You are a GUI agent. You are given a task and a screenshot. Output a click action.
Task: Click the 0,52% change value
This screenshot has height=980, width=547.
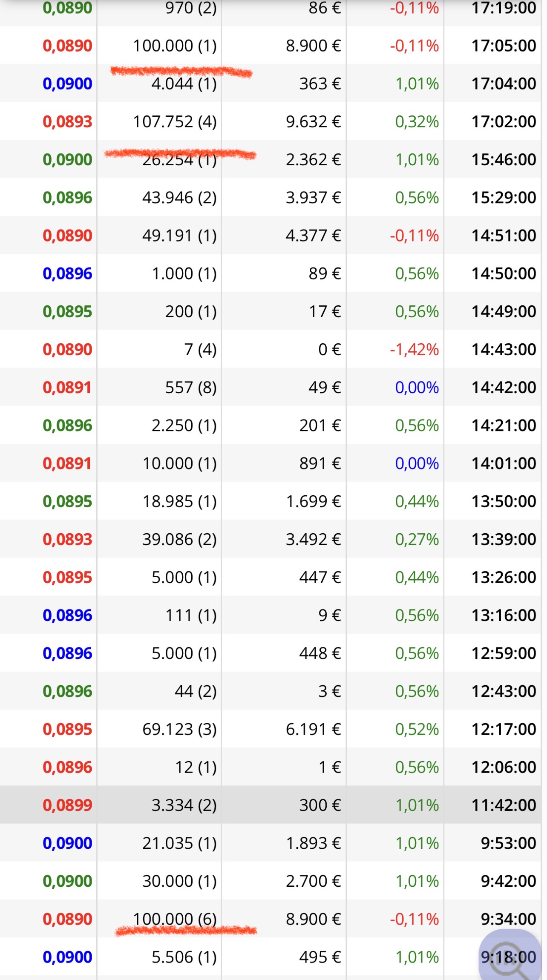pyautogui.click(x=417, y=729)
